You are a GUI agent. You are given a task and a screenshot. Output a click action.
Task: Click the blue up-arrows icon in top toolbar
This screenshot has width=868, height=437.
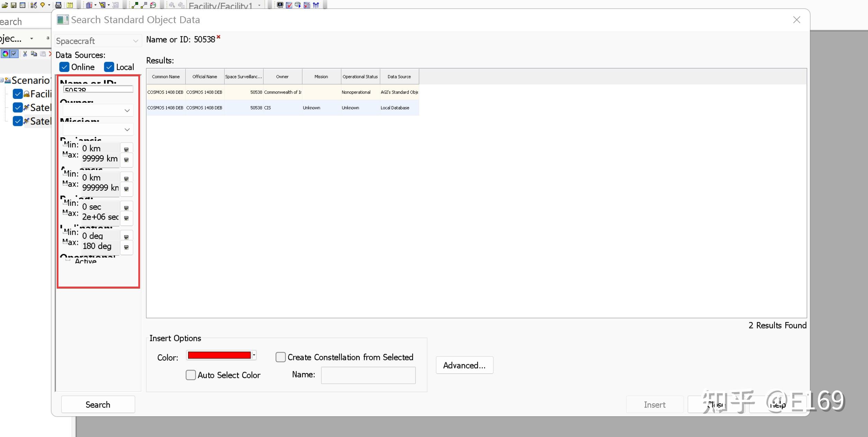pos(316,5)
